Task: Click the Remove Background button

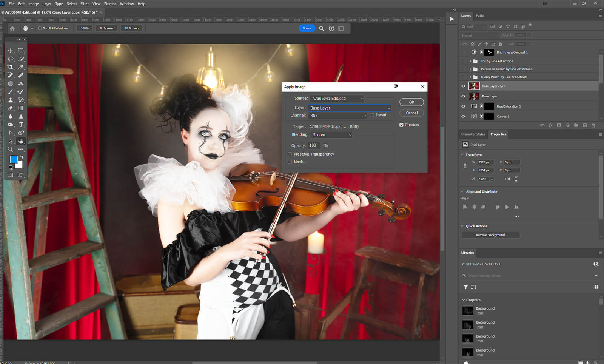Action: coord(490,235)
